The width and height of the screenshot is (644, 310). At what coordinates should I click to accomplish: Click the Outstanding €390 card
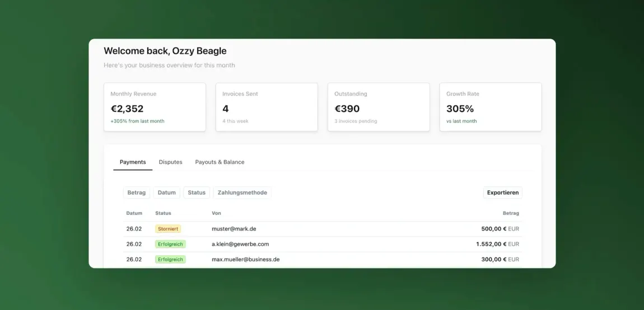[379, 107]
